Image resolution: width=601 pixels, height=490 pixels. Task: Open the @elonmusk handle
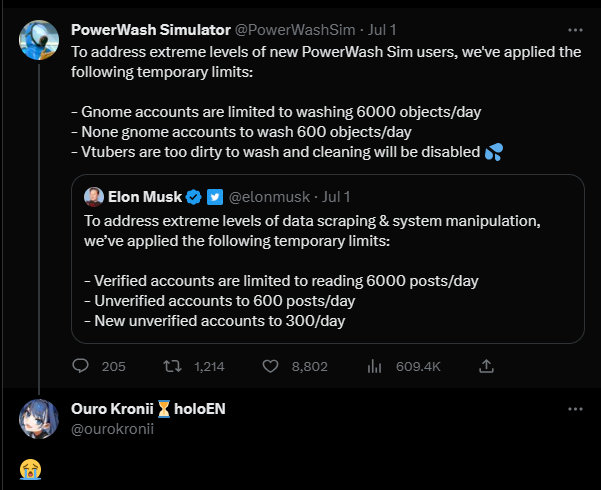269,197
